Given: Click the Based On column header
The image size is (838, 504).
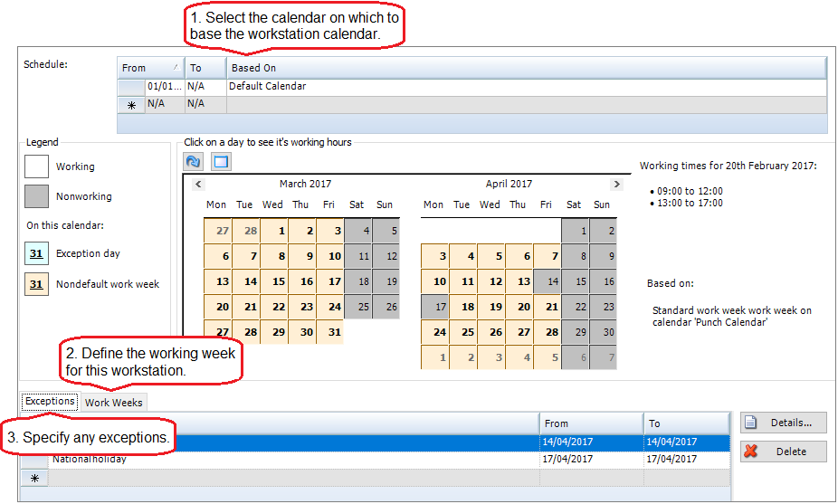Looking at the screenshot, I should (x=525, y=68).
